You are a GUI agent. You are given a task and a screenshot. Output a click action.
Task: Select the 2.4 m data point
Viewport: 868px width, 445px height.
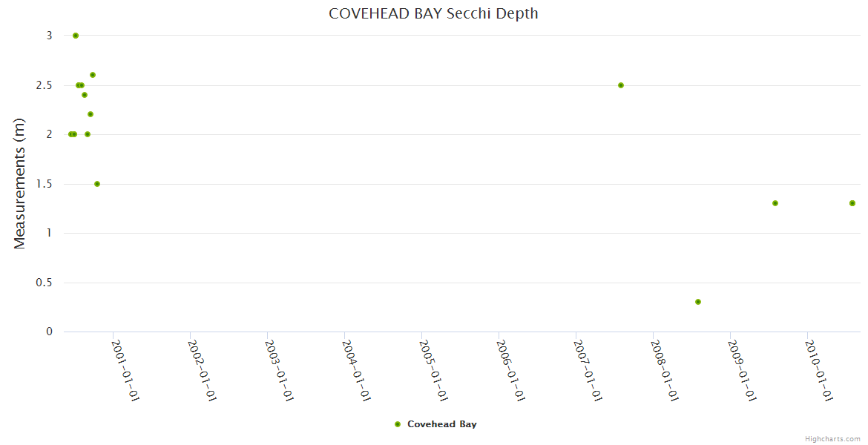(x=85, y=95)
